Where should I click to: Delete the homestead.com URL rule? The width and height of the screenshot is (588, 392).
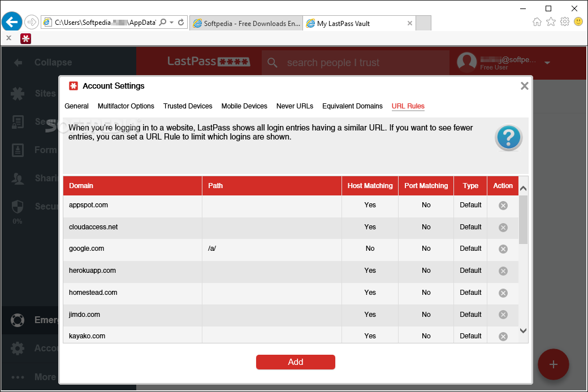click(x=503, y=293)
